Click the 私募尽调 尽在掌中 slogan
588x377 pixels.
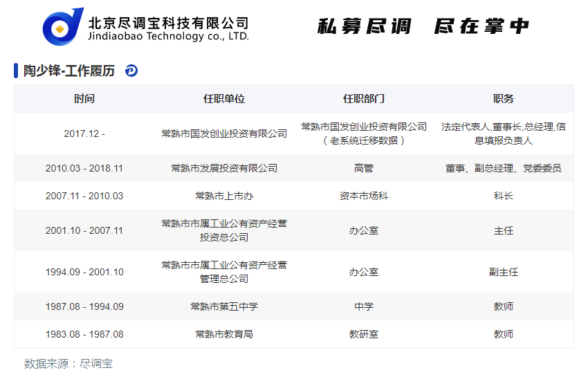(x=423, y=26)
